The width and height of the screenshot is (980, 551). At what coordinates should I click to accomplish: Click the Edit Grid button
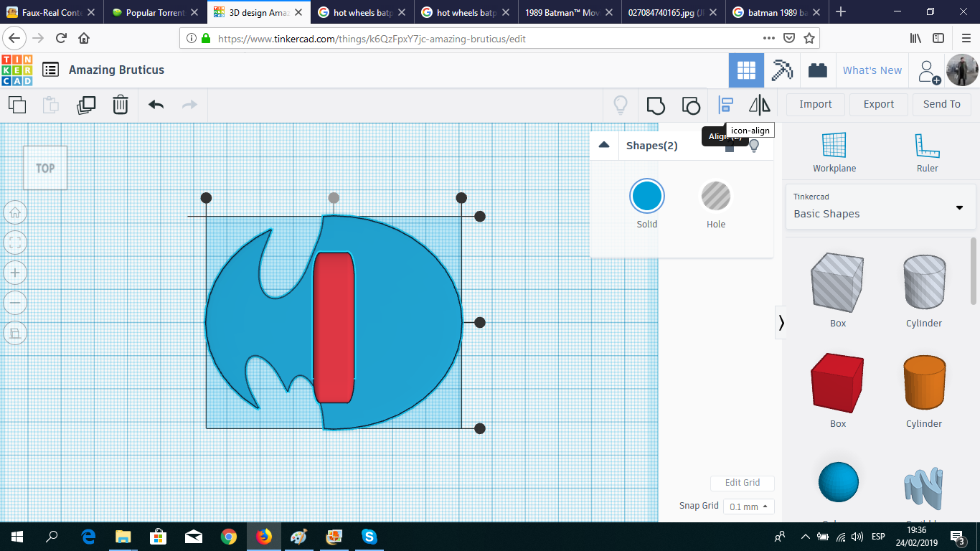tap(742, 483)
